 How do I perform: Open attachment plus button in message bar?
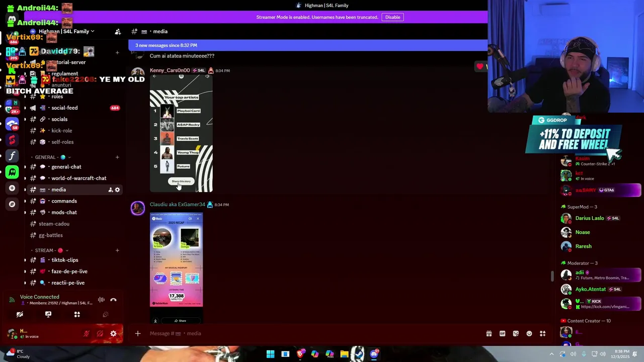[x=138, y=333]
